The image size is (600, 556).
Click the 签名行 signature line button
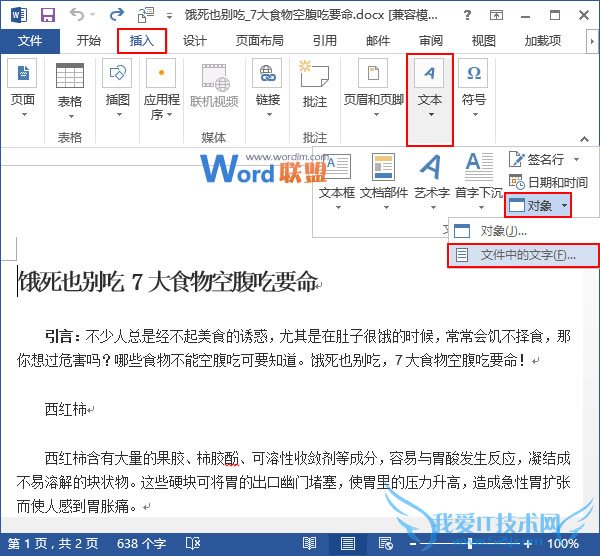tap(536, 159)
